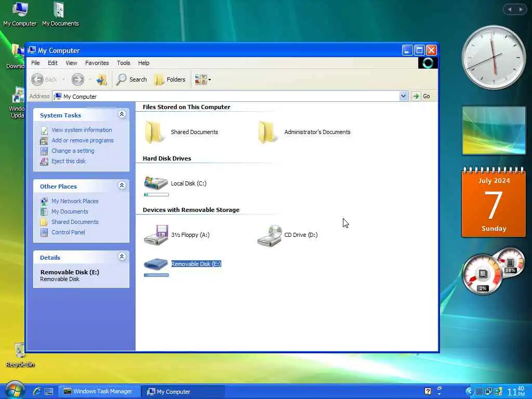Click the My Computer title bar icon

pyautogui.click(x=32, y=50)
